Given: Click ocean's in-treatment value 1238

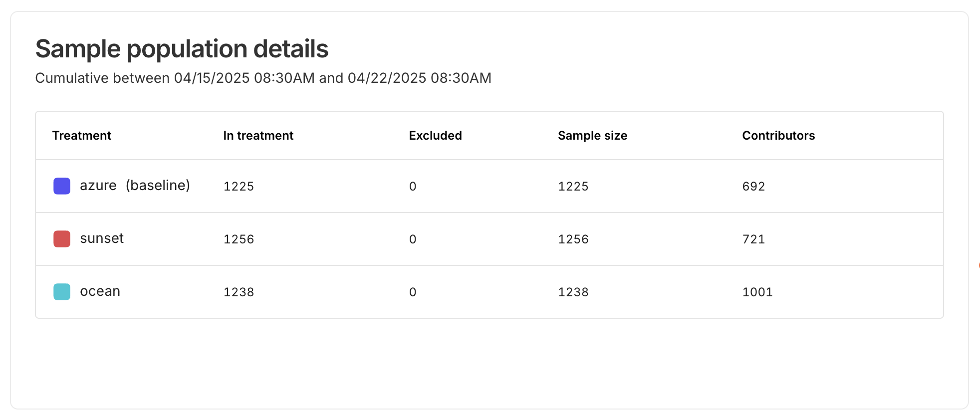Looking at the screenshot, I should pos(239,292).
